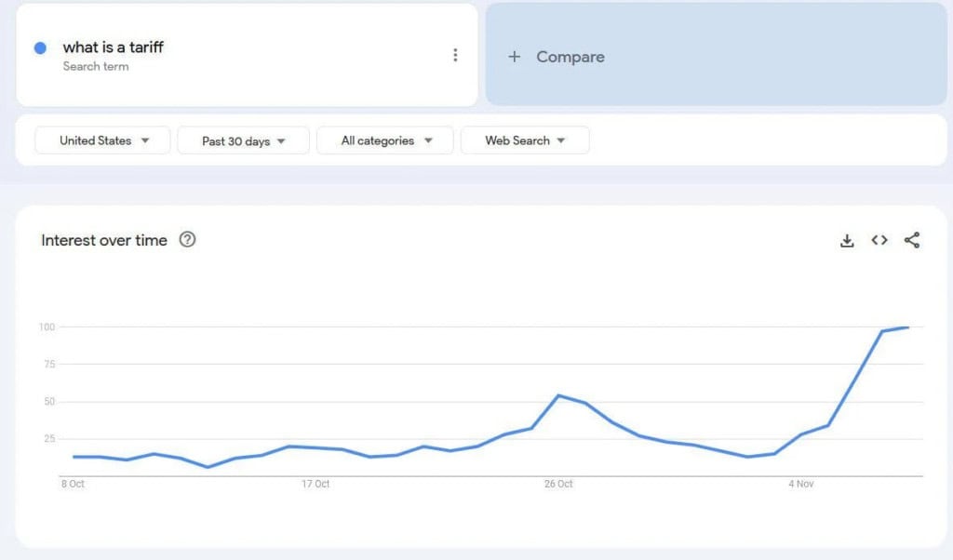Click the help icon beside Interest over time
953x560 pixels.
[187, 240]
